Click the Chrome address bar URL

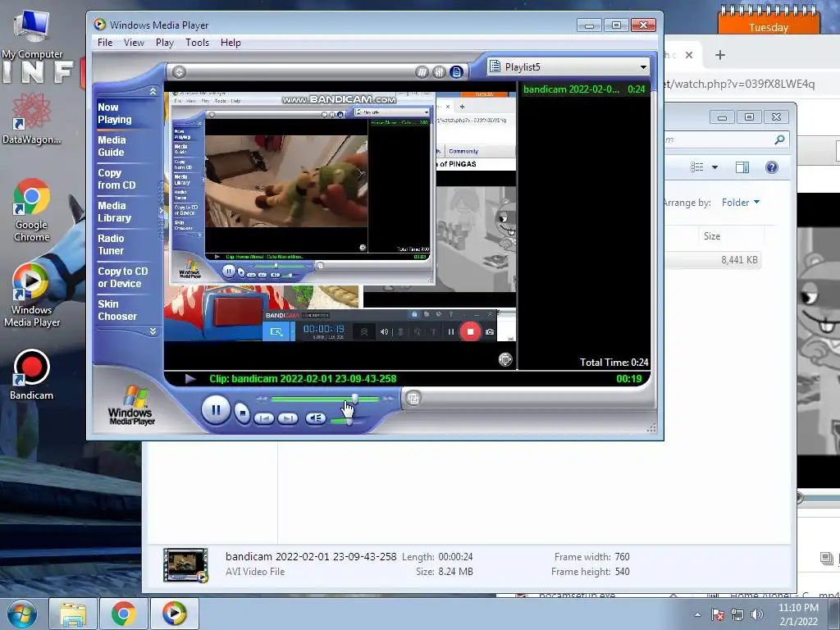pos(739,84)
